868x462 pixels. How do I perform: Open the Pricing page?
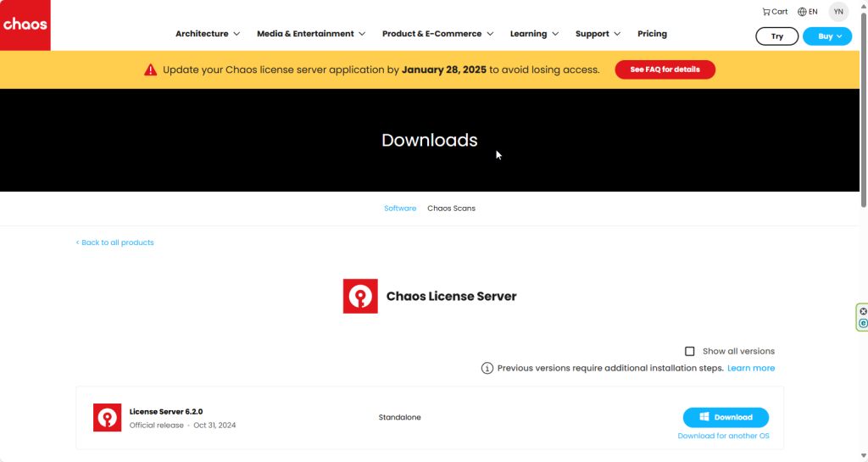652,34
